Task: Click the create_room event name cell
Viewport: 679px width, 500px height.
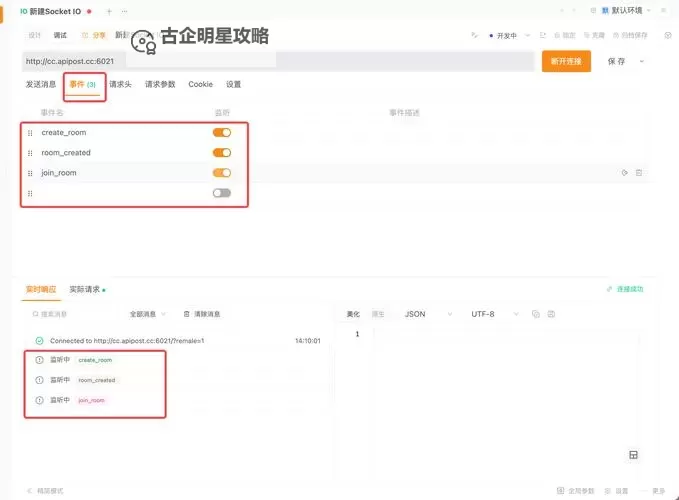Action: 64,132
